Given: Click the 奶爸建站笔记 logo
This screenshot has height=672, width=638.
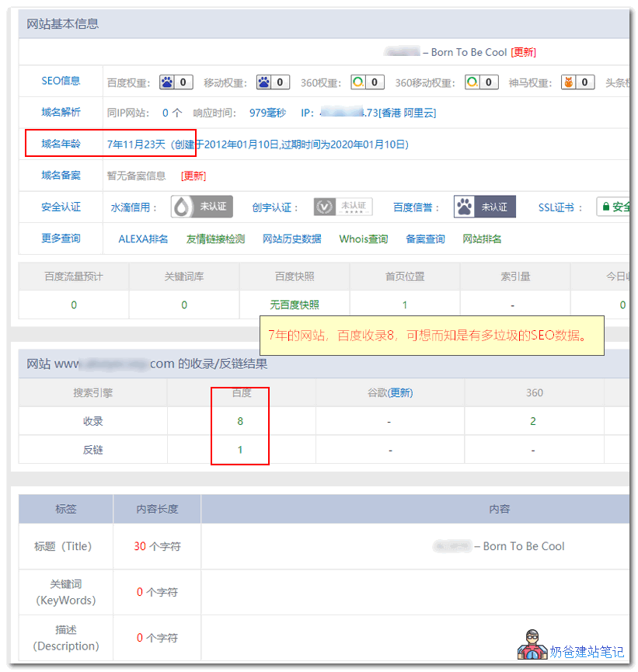Looking at the screenshot, I should tap(571, 644).
